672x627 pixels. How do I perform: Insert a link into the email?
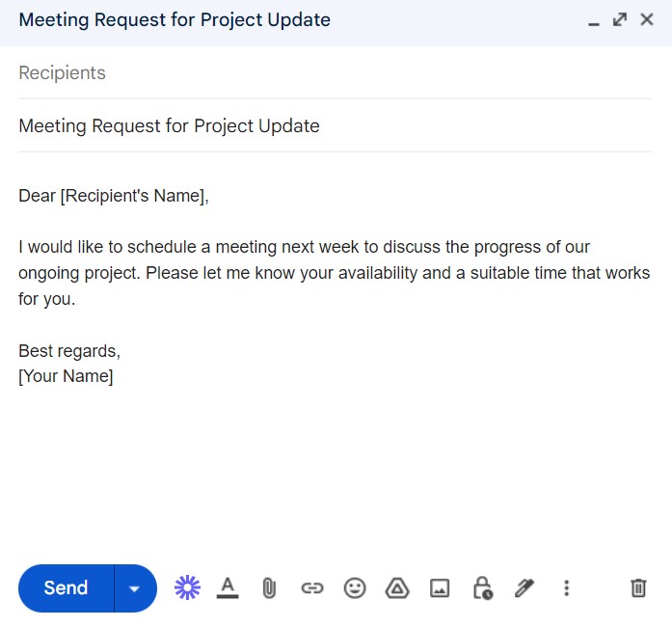[x=312, y=588]
